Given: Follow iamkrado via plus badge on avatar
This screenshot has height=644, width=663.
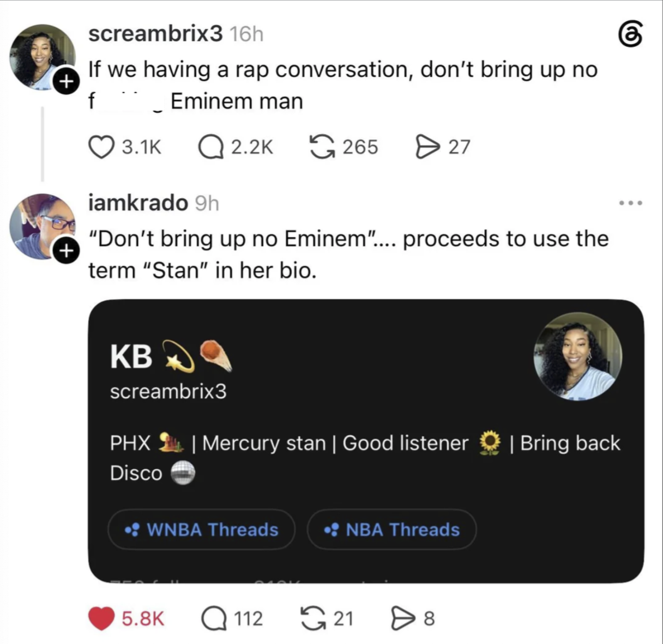Looking at the screenshot, I should pos(66,251).
